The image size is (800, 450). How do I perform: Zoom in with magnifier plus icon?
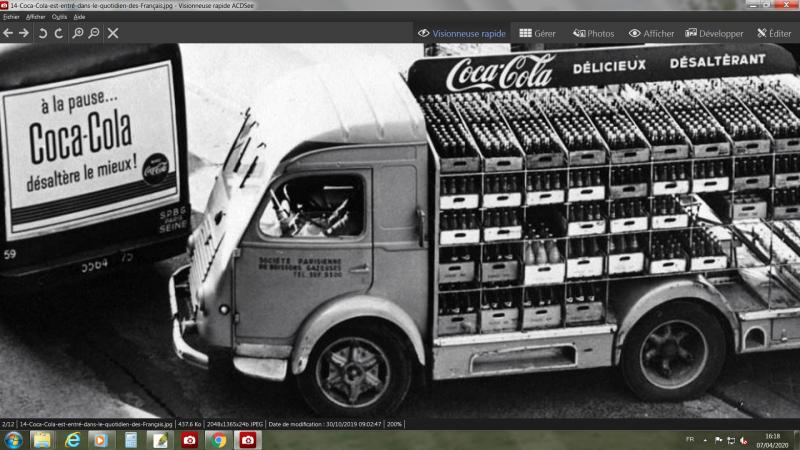click(78, 33)
